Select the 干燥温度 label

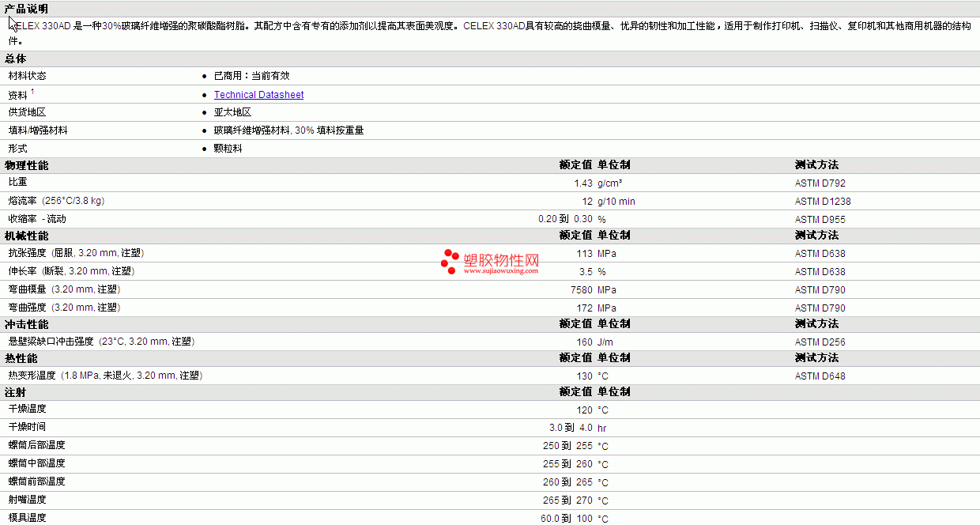pos(27,409)
